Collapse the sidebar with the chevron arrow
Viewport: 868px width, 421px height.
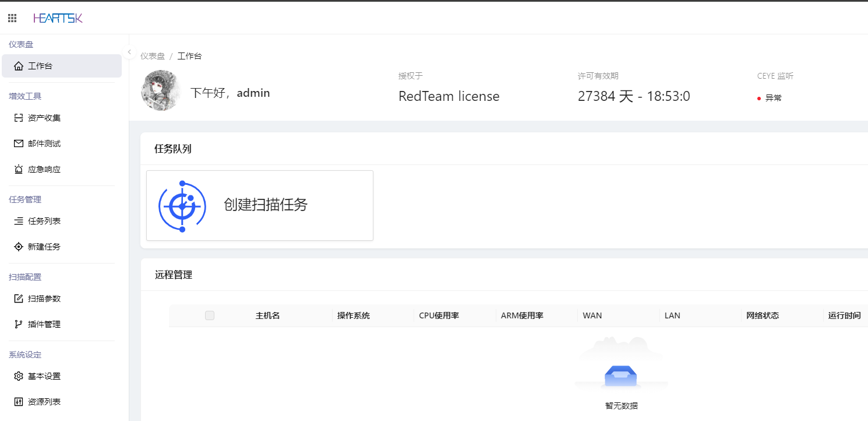click(129, 51)
